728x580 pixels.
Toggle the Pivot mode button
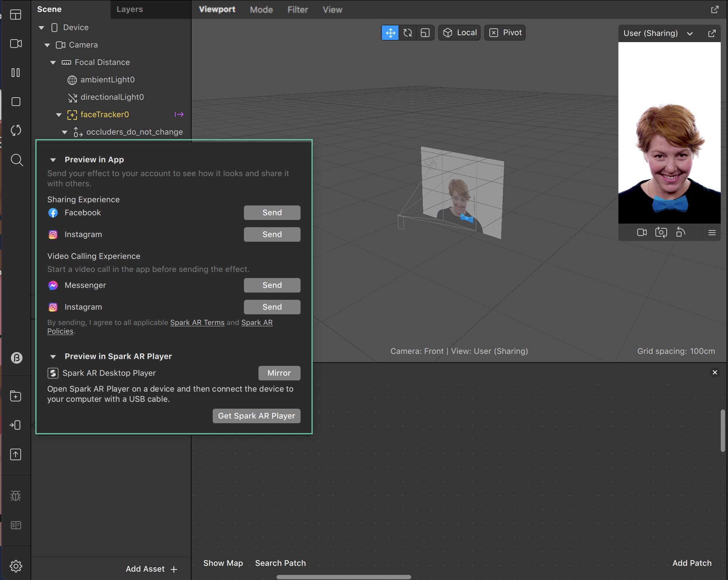tap(505, 33)
